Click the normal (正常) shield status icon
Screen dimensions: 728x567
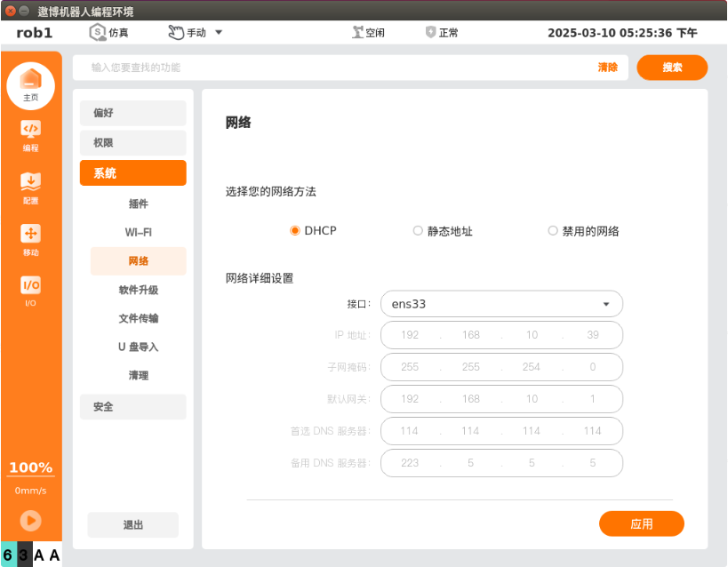tap(431, 33)
